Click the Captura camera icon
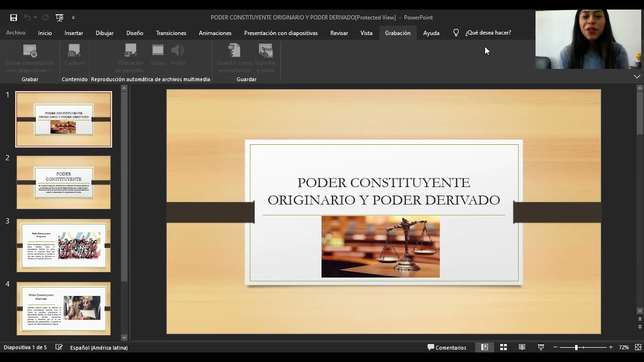644x362 pixels. [x=74, y=51]
